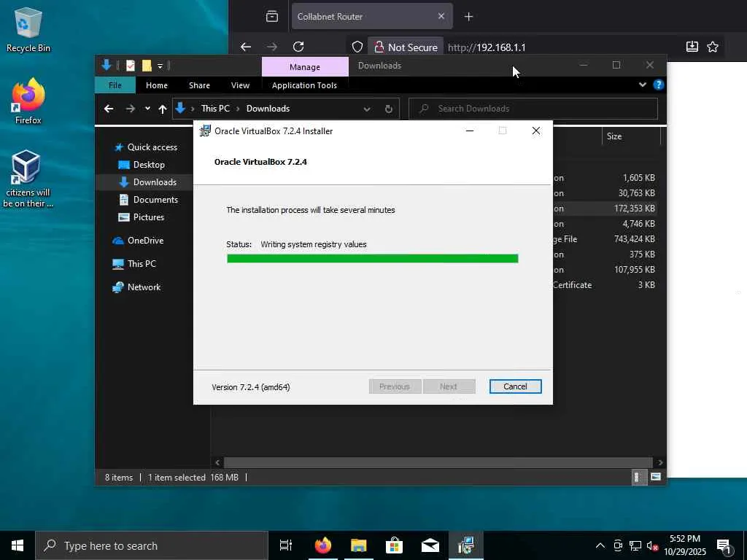747x560 pixels.
Task: Open the Windows Start menu
Action: coord(18,545)
